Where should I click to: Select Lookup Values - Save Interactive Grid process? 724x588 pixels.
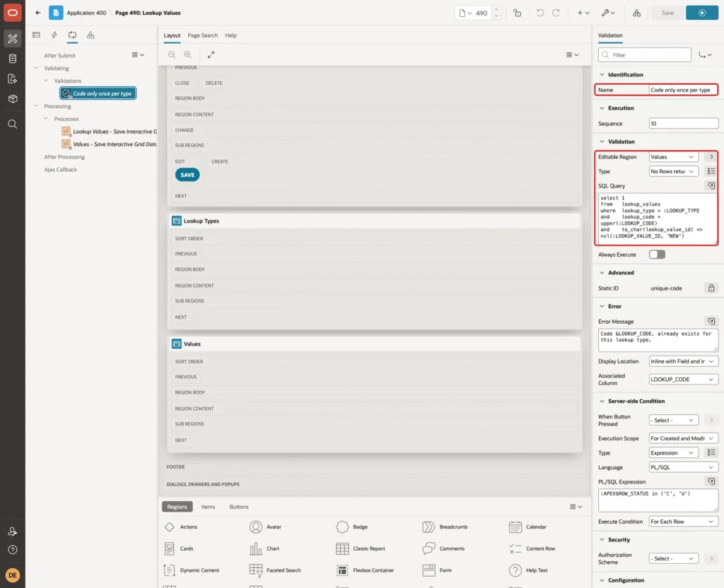pyautogui.click(x=110, y=131)
